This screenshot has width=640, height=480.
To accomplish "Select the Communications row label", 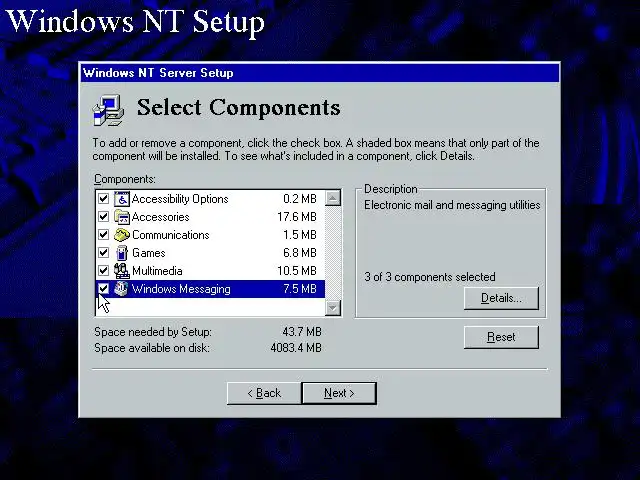I will pyautogui.click(x=171, y=235).
